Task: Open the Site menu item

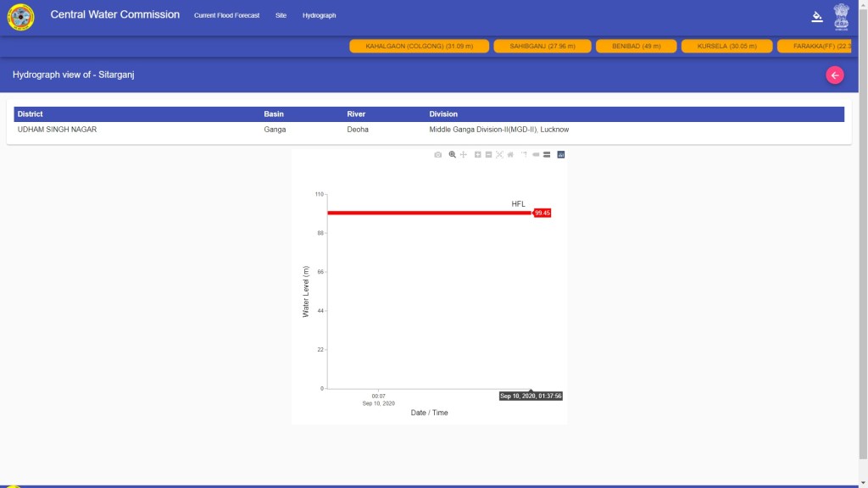Action: 281,16
